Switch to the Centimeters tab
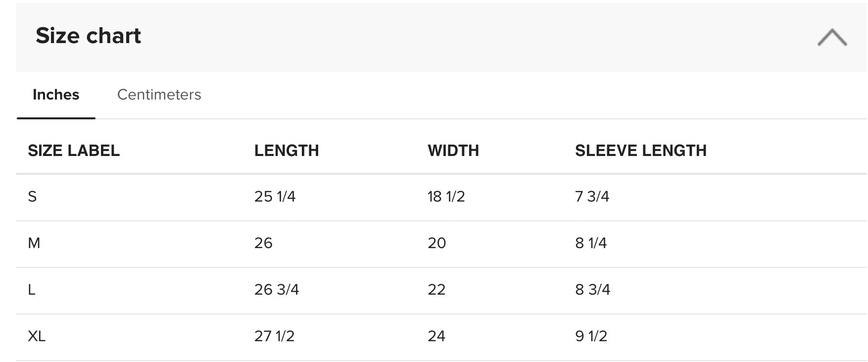Viewport: 868px width, 362px height. tap(159, 95)
